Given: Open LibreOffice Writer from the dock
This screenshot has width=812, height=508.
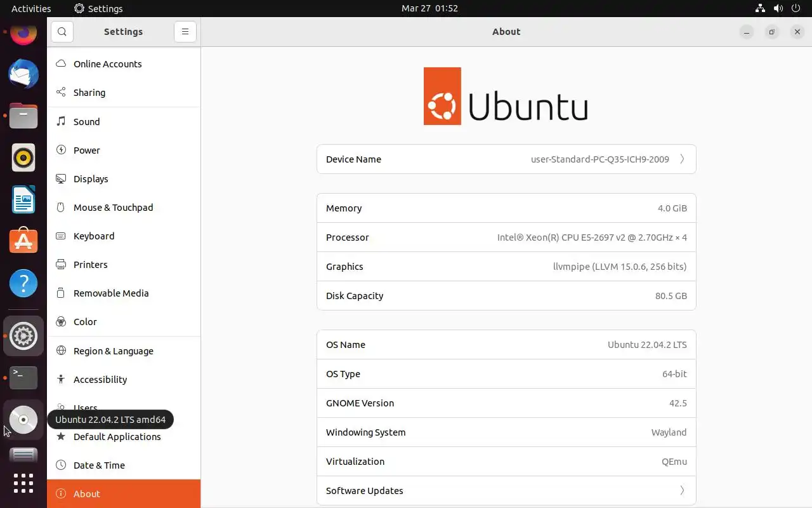Looking at the screenshot, I should [23, 199].
